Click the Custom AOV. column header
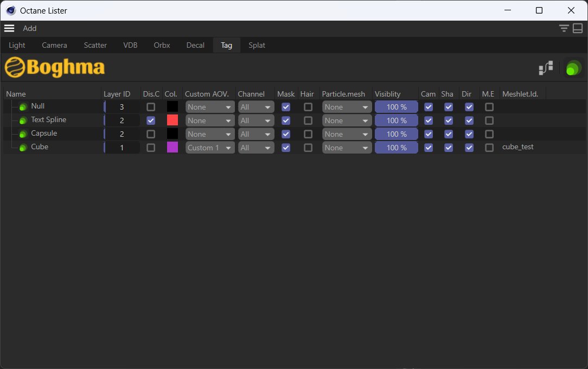Image resolution: width=588 pixels, height=369 pixels. (x=207, y=94)
